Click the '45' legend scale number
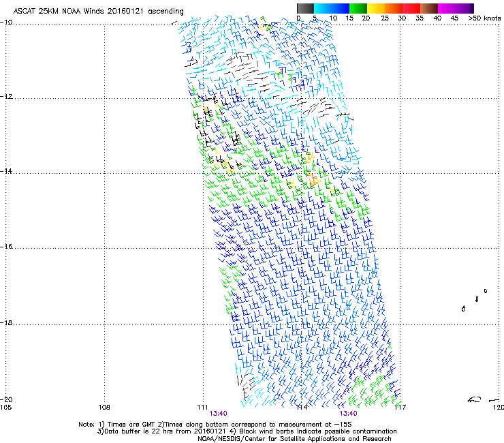The height and width of the screenshot is (443, 504). (454, 18)
